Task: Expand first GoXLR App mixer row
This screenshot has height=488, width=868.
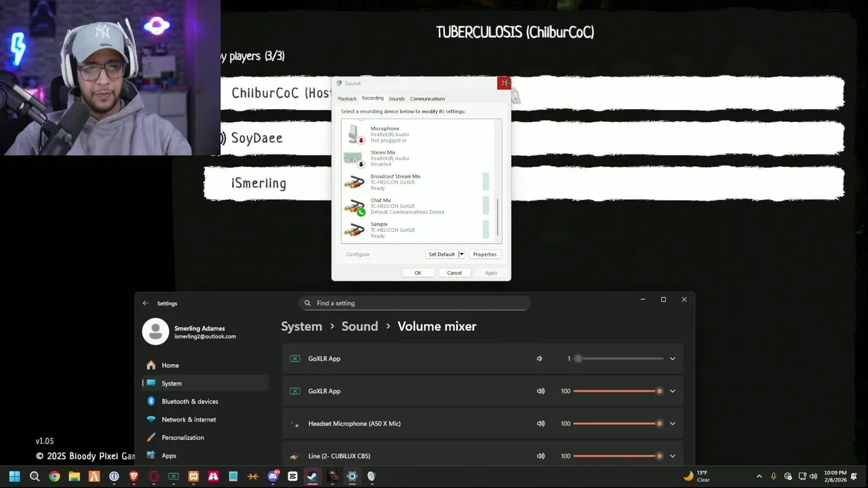Action: click(x=673, y=359)
